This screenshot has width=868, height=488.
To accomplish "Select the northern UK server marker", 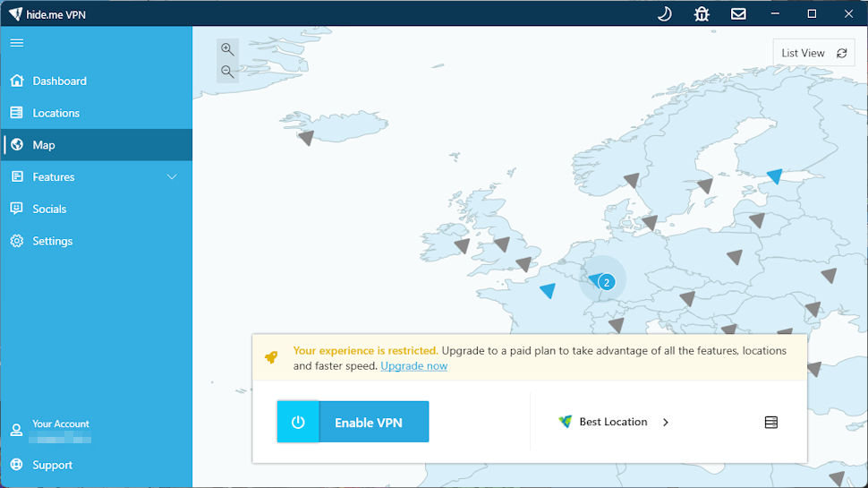I will [501, 244].
